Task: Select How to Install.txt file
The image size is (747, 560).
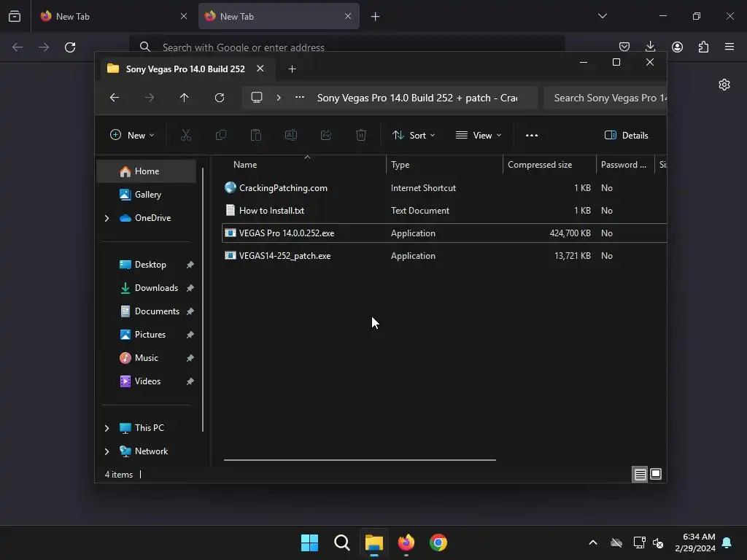Action: tap(444, 211)
